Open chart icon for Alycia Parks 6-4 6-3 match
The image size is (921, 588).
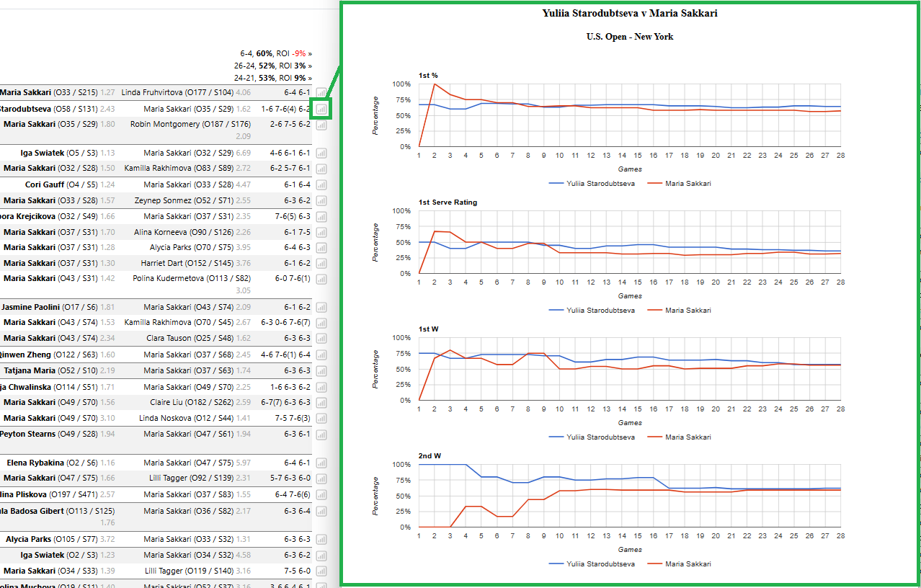(x=321, y=248)
